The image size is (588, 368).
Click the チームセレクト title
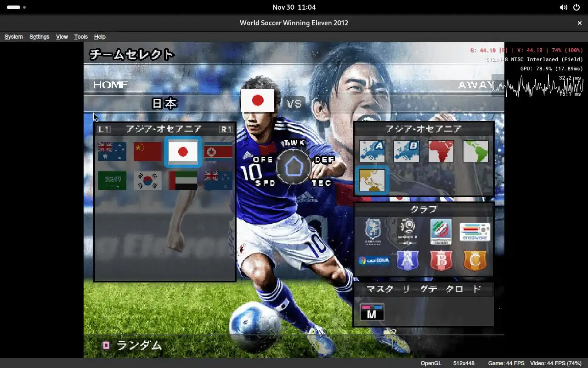click(x=132, y=54)
